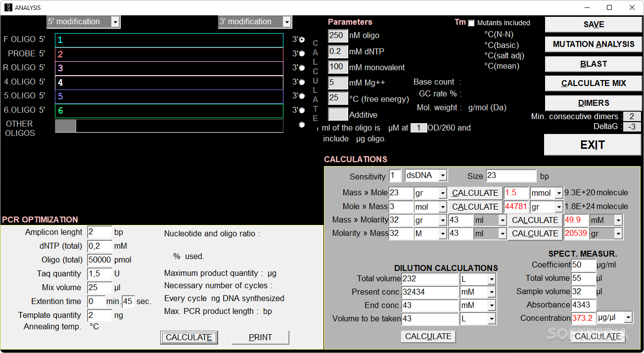This screenshot has height=353, width=644.
Task: Click CALCULATE under Spect. Measur.
Action: coord(598,336)
